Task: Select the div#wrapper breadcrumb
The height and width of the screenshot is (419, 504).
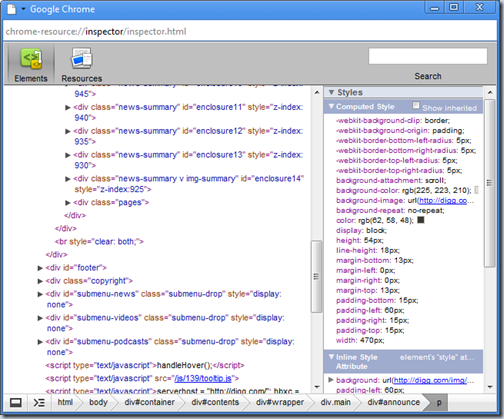Action: [280, 403]
